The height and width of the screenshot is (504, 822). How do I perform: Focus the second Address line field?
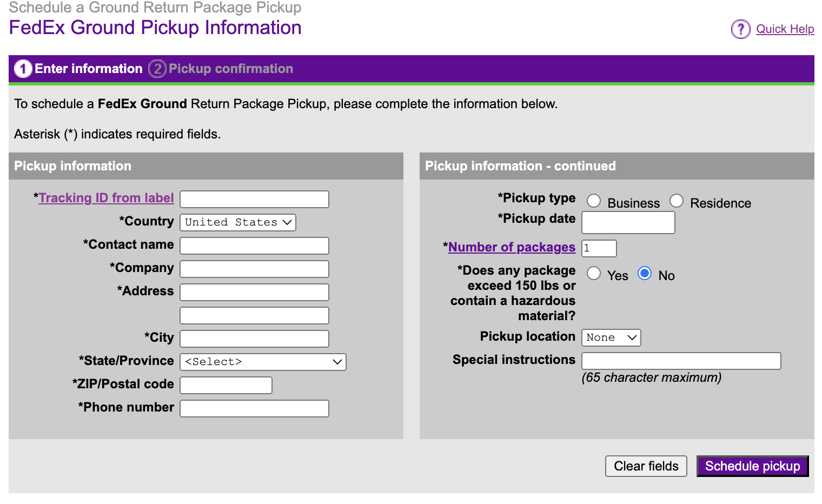pyautogui.click(x=254, y=315)
